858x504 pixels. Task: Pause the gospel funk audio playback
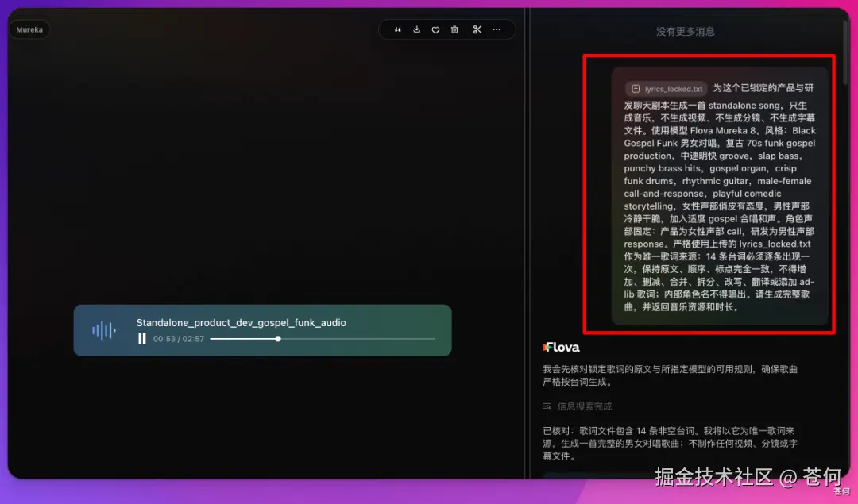(x=141, y=339)
